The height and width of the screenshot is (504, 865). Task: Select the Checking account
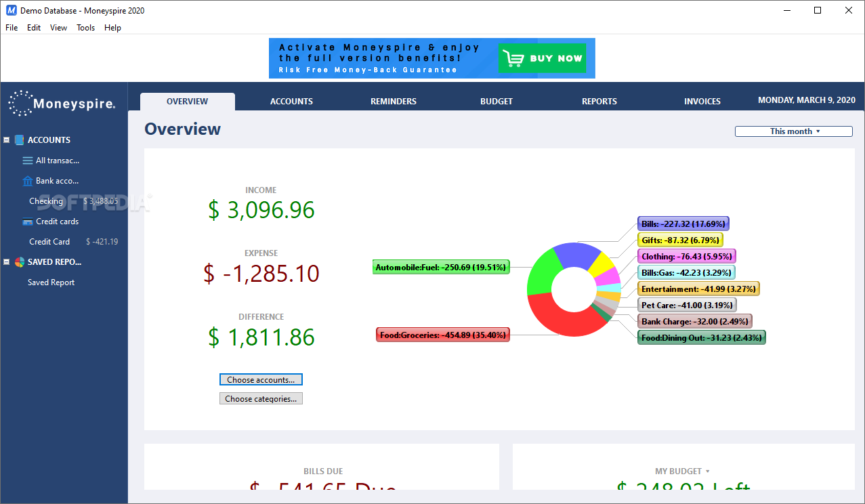46,201
